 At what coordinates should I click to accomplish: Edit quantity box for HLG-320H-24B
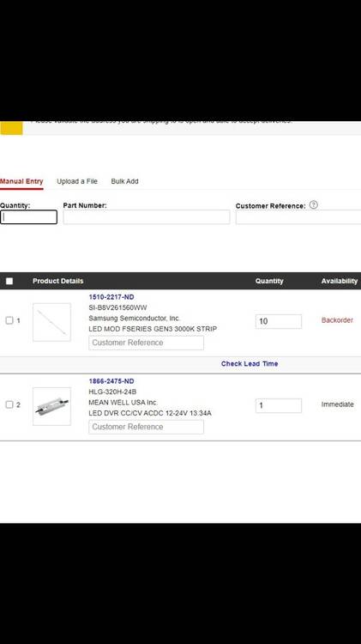[x=279, y=405]
